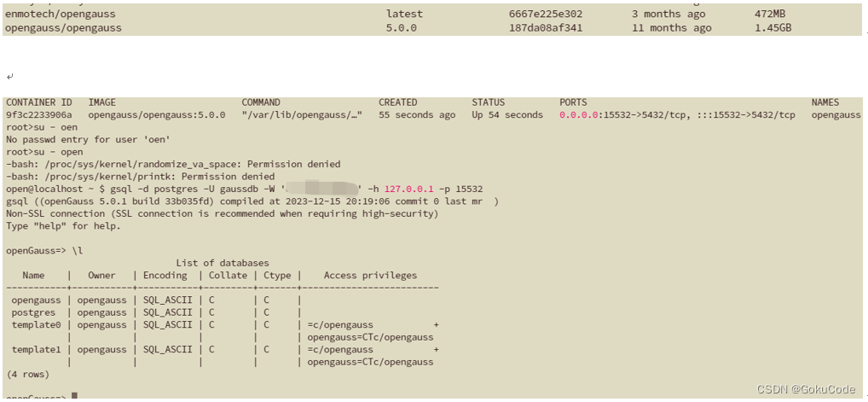Click the blurred password after -W

pyautogui.click(x=324, y=189)
